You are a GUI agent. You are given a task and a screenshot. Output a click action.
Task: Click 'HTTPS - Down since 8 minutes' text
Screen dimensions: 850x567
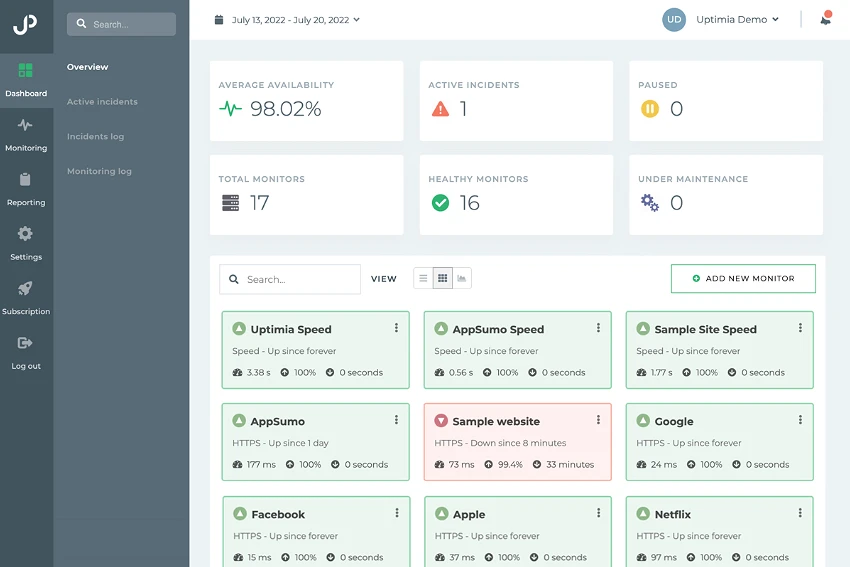point(500,443)
